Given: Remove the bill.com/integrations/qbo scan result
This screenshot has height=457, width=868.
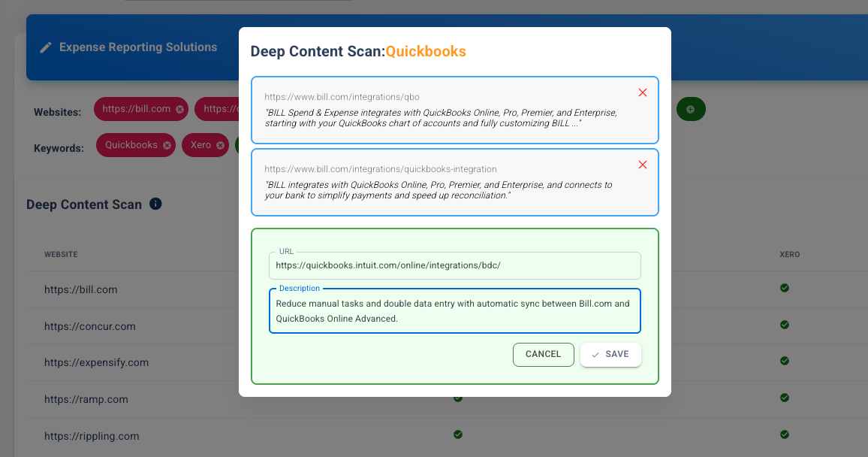Looking at the screenshot, I should pos(642,92).
